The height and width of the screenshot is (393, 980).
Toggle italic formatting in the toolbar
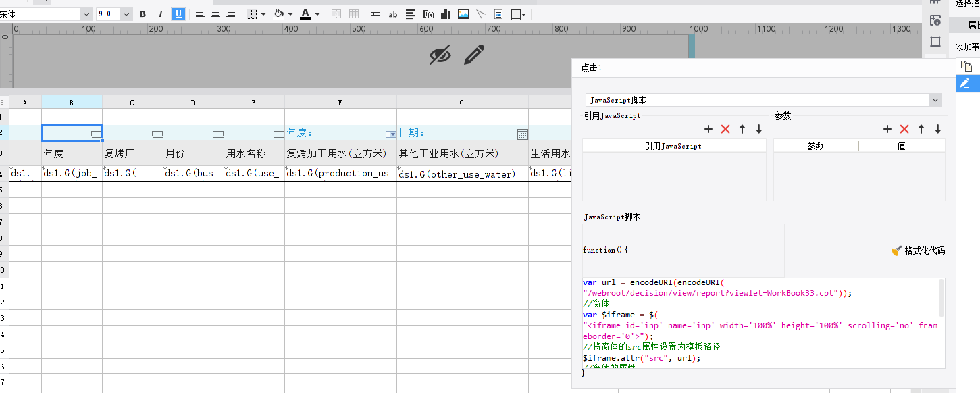(160, 14)
